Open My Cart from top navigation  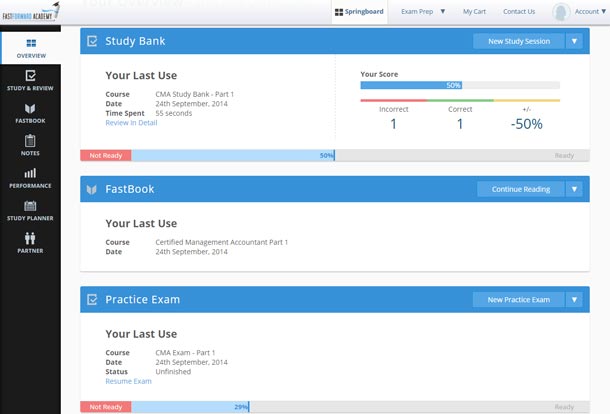pyautogui.click(x=474, y=12)
